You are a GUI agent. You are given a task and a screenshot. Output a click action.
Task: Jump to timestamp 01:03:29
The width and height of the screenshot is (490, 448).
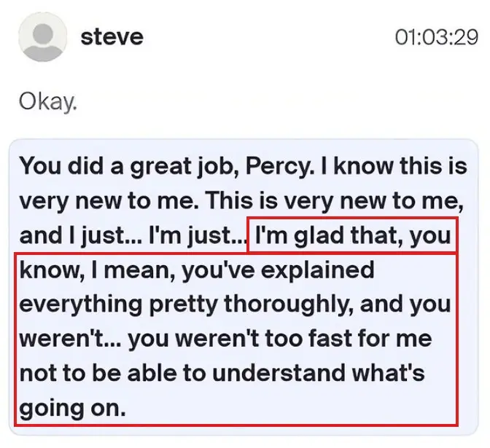(x=437, y=37)
